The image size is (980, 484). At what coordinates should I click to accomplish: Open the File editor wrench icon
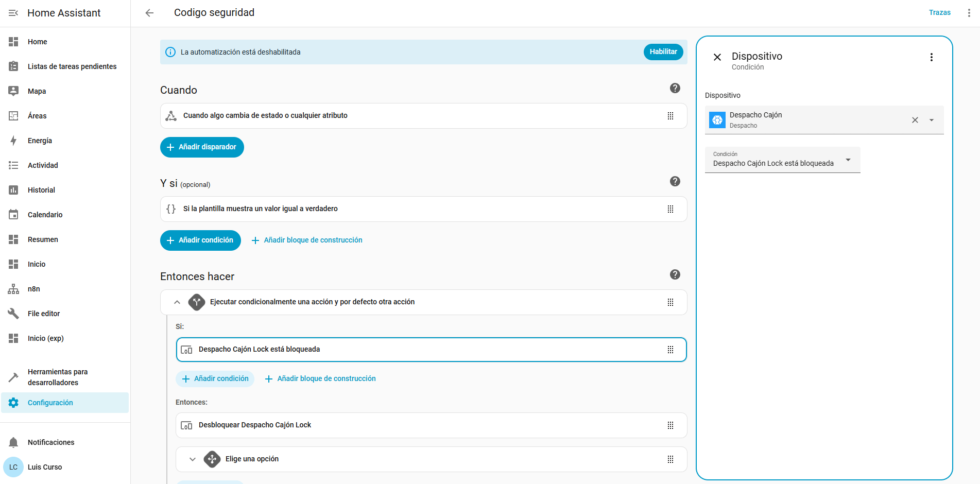tap(13, 314)
